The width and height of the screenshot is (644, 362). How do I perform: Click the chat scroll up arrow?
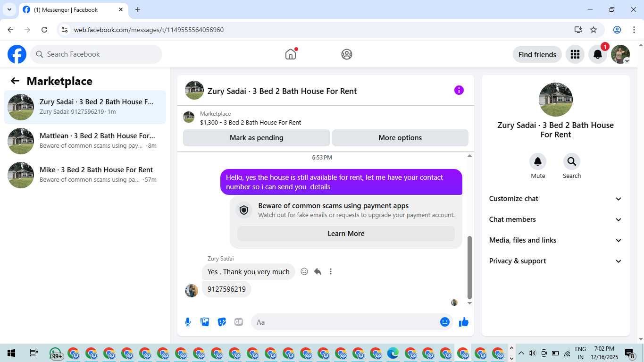tap(469, 155)
